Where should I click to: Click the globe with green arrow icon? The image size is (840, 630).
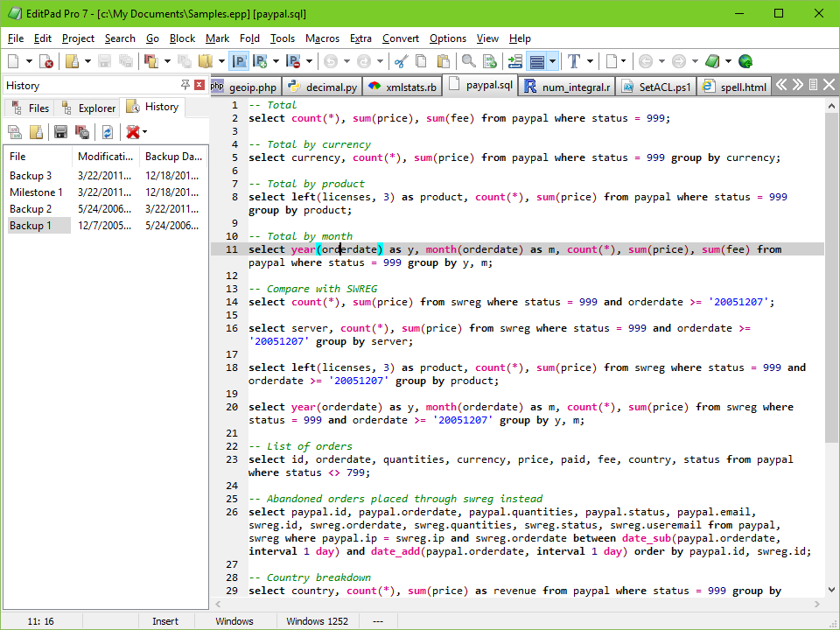(745, 61)
